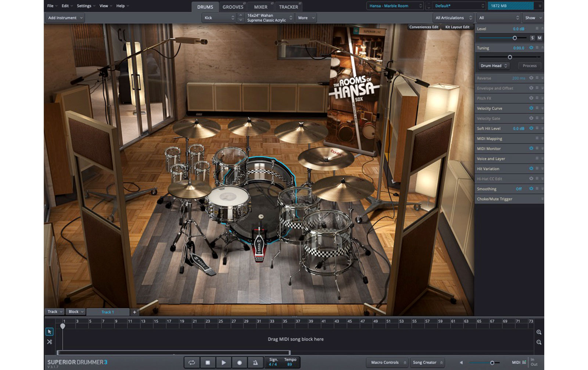Open Voice and Layer options menu icon
The image size is (588, 370).
(x=537, y=158)
